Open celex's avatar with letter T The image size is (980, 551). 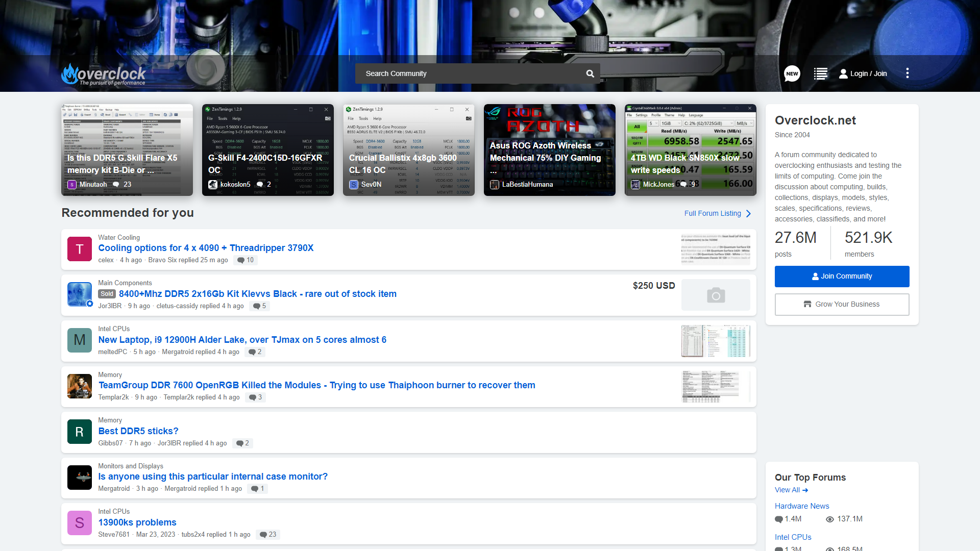coord(80,249)
